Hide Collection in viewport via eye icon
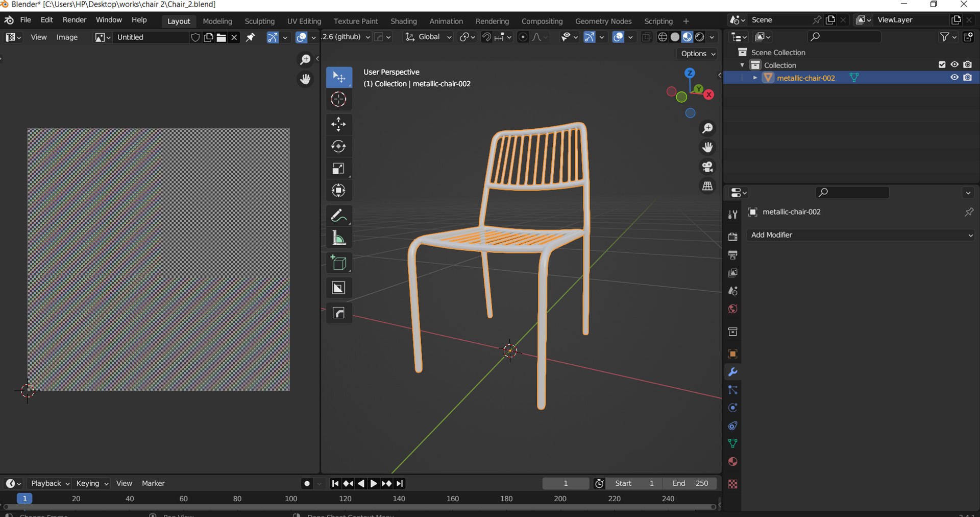The image size is (980, 517). pos(954,65)
